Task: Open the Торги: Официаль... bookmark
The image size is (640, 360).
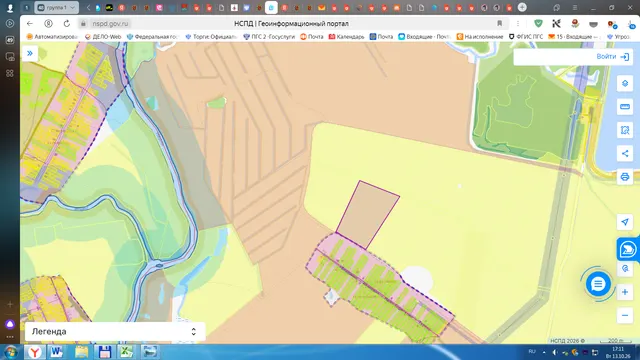Action: click(x=211, y=37)
